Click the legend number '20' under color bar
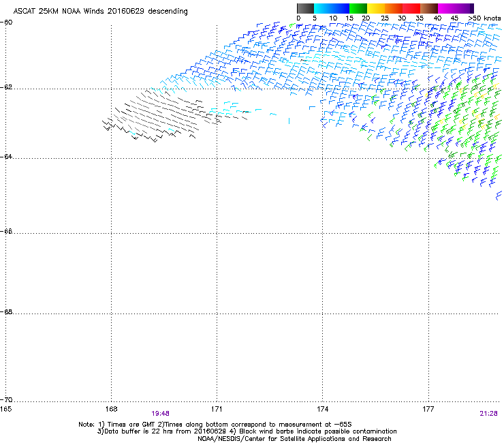504x443 pixels. point(366,18)
